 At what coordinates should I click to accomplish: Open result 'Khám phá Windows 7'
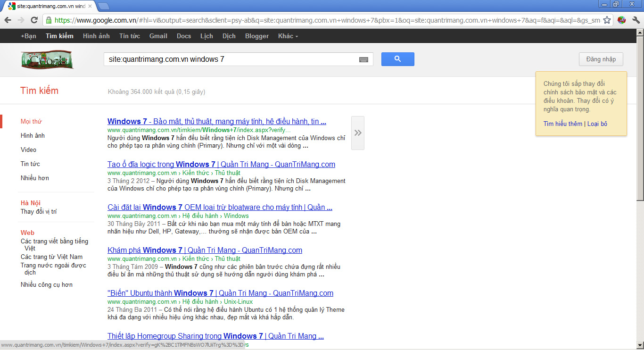pyautogui.click(x=205, y=250)
